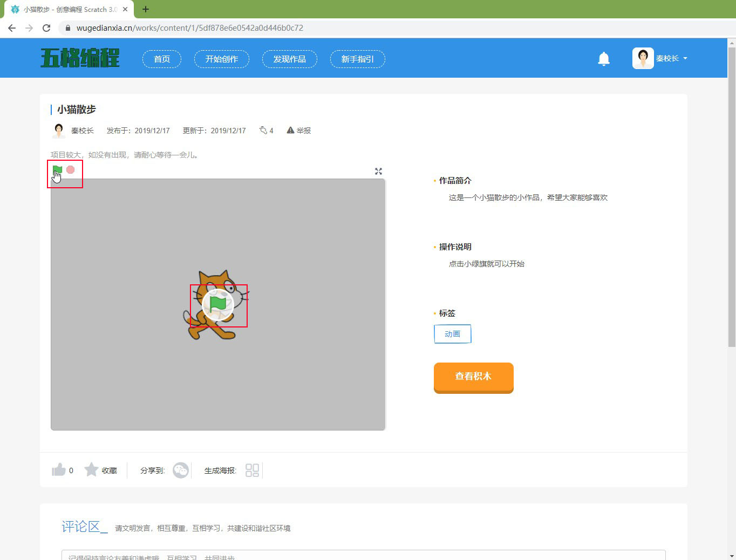The height and width of the screenshot is (560, 736).
Task: Like the project with thumbs-up icon
Action: [59, 470]
